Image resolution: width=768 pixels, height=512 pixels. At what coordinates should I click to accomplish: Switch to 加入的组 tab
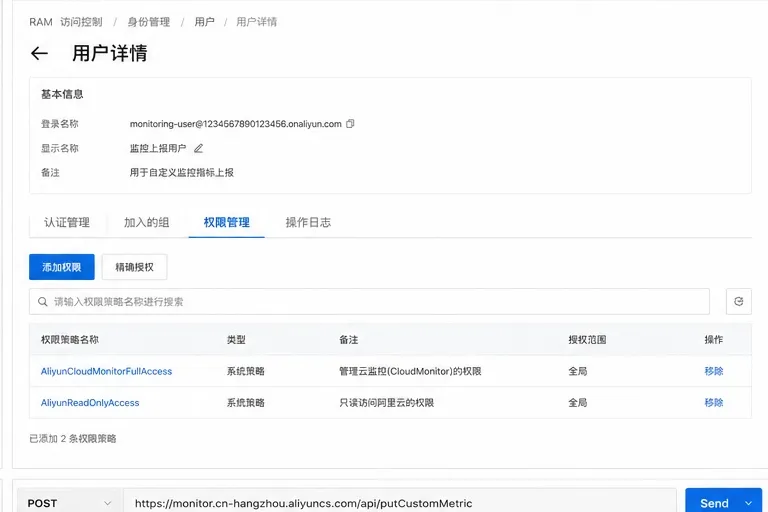146,222
